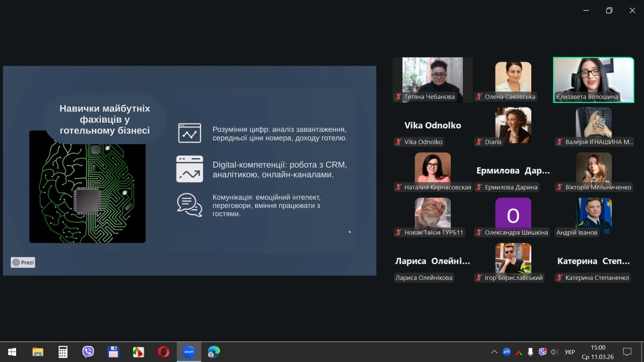Screen dimensions: 644x362
Task: Click the Zoom icon in the taskbar
Action: click(188, 352)
